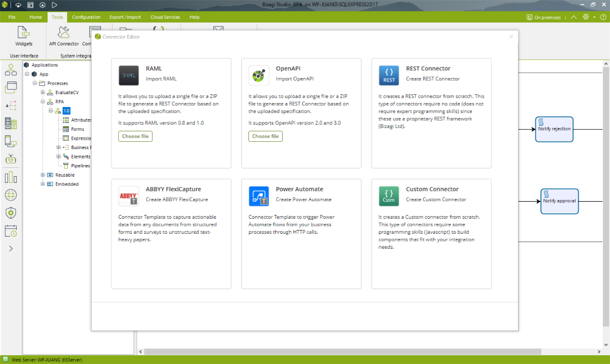
Task: Click the horizontal scrollbar under the canvas
Action: coord(342,352)
